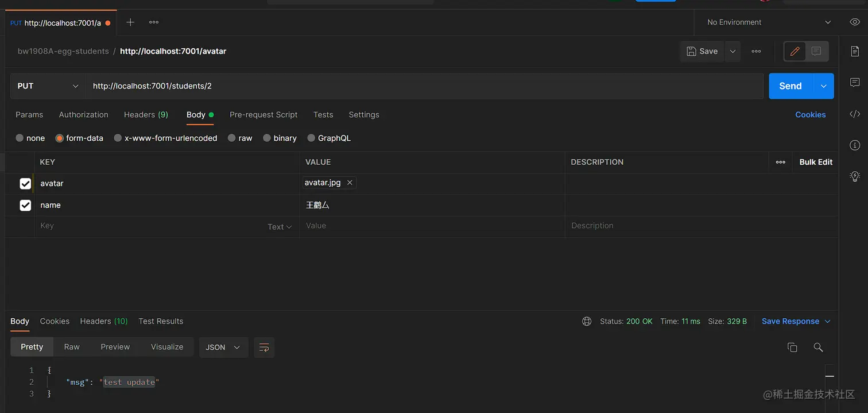868x413 pixels.
Task: Expand the Save button dropdown arrow
Action: 733,52
